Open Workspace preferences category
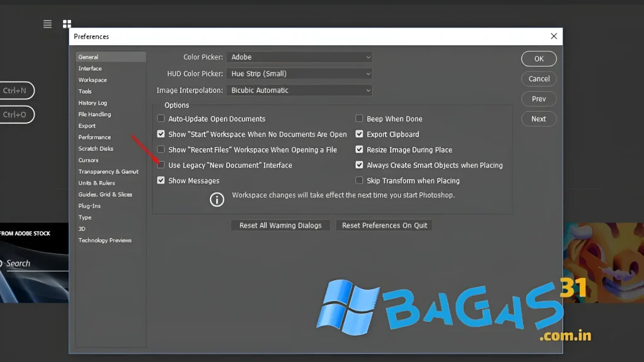This screenshot has height=362, width=644. [x=92, y=80]
